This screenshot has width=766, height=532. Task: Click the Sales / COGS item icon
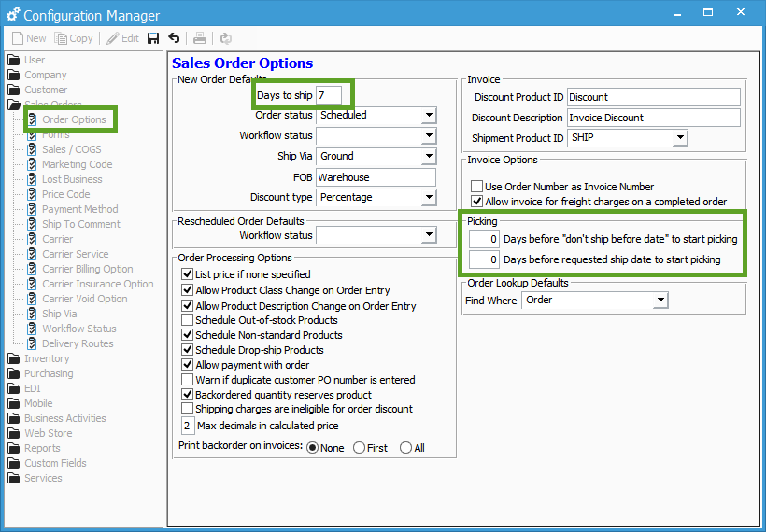[33, 149]
